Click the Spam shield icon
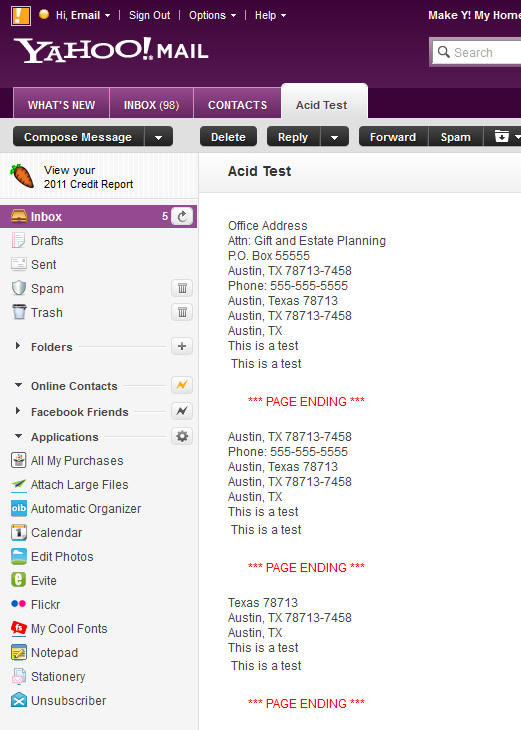The width and height of the screenshot is (521, 730). [19, 288]
